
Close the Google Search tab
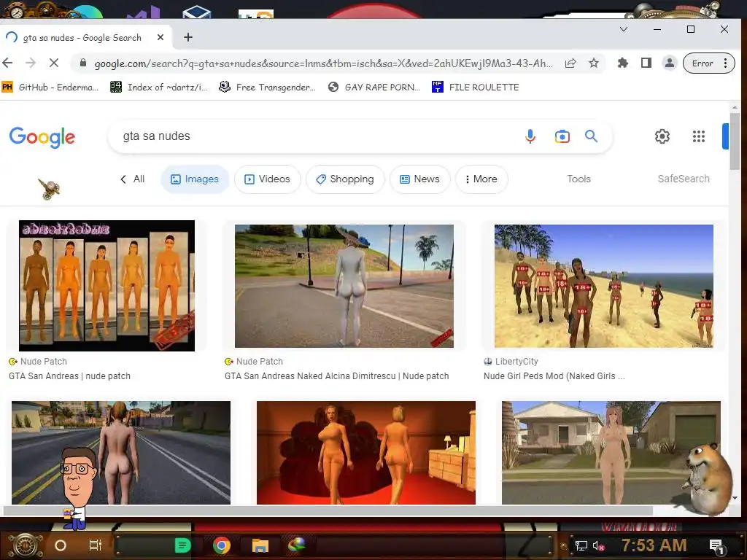160,37
